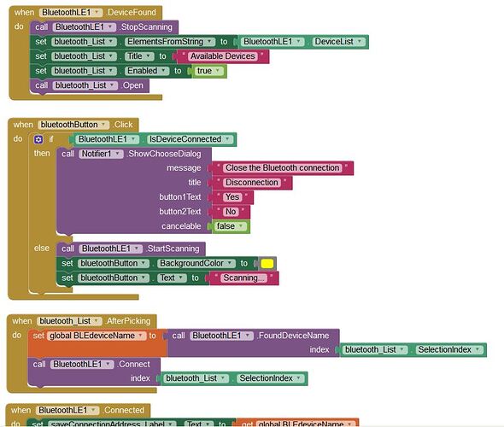Click the 'cancelable' parameter label
Image resolution: width=504 pixels, height=427 pixels.
click(x=181, y=226)
